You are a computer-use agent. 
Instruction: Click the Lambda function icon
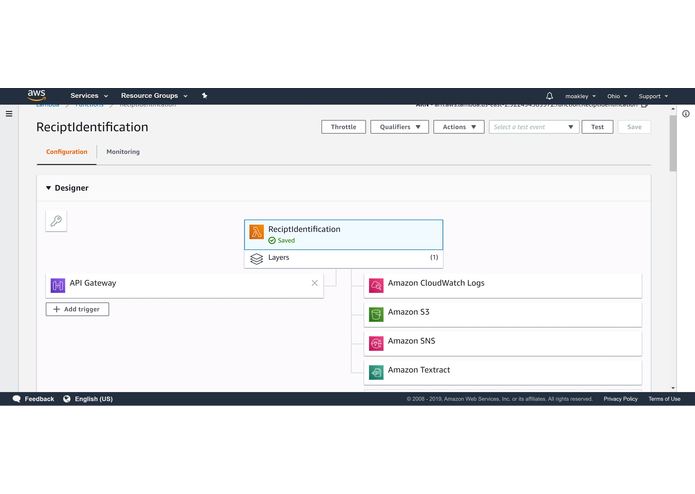tap(256, 232)
